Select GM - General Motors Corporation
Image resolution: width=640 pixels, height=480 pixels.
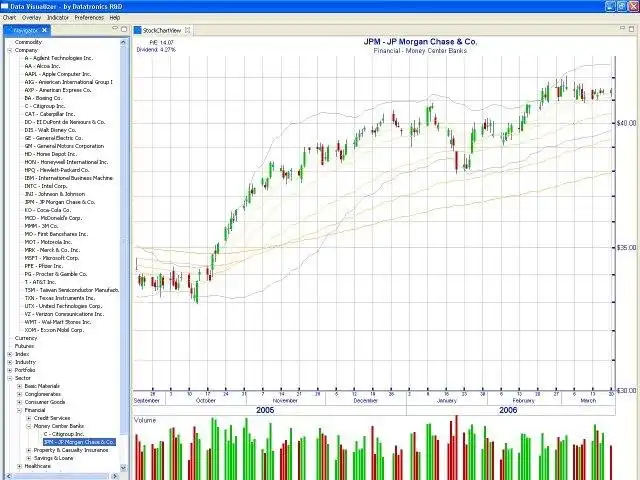tap(64, 146)
